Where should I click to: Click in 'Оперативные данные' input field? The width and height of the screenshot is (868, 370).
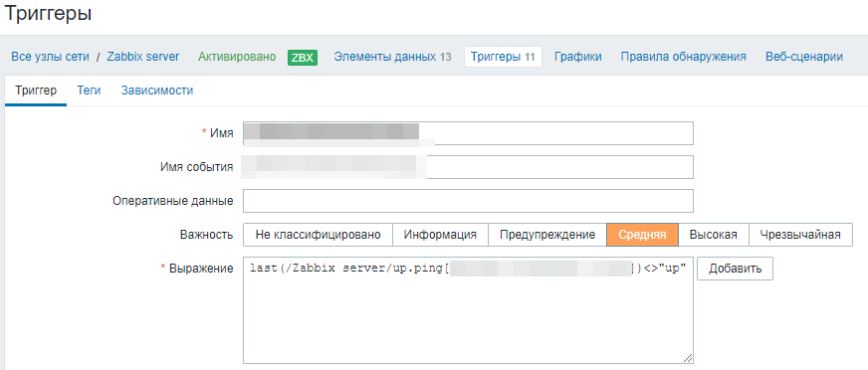[x=468, y=201]
